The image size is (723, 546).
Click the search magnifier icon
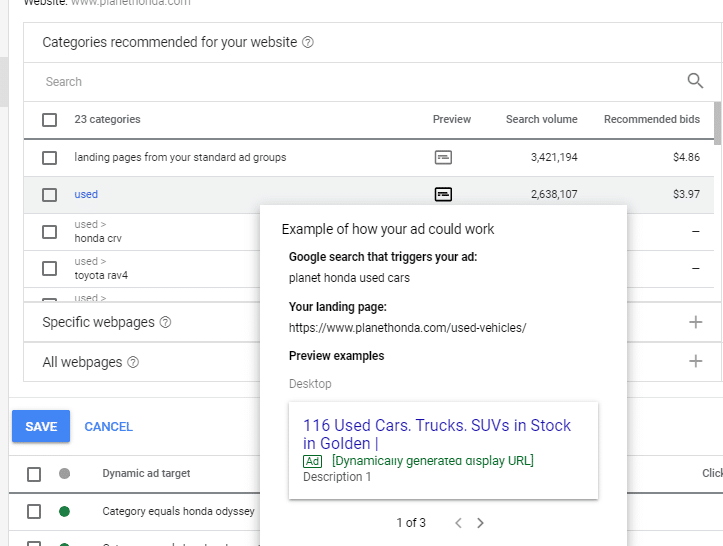(x=695, y=81)
